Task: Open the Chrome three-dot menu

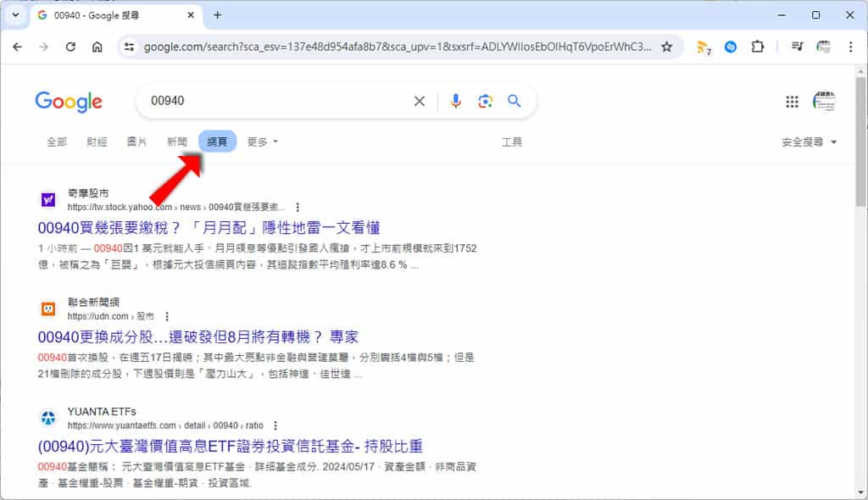Action: (850, 47)
